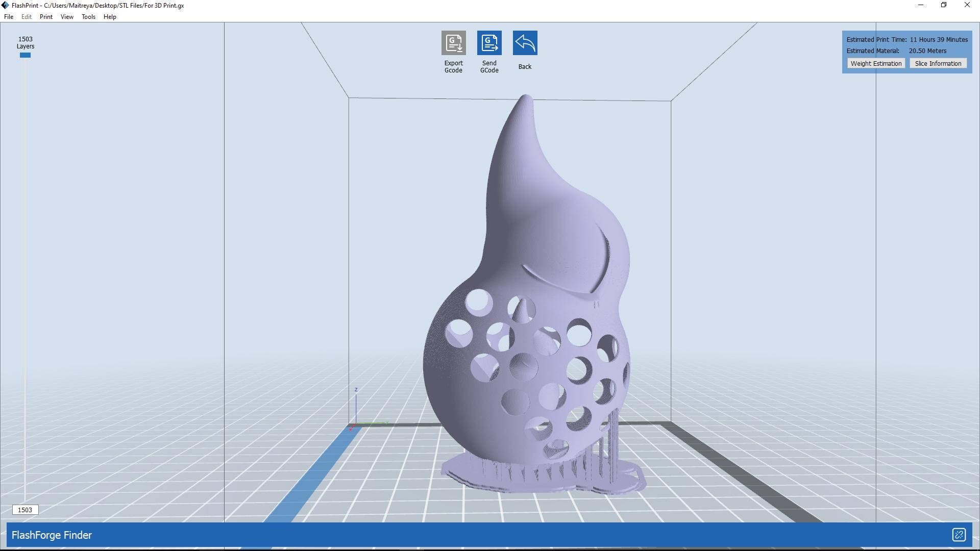This screenshot has height=551, width=980.
Task: Open the View menu
Action: click(67, 17)
